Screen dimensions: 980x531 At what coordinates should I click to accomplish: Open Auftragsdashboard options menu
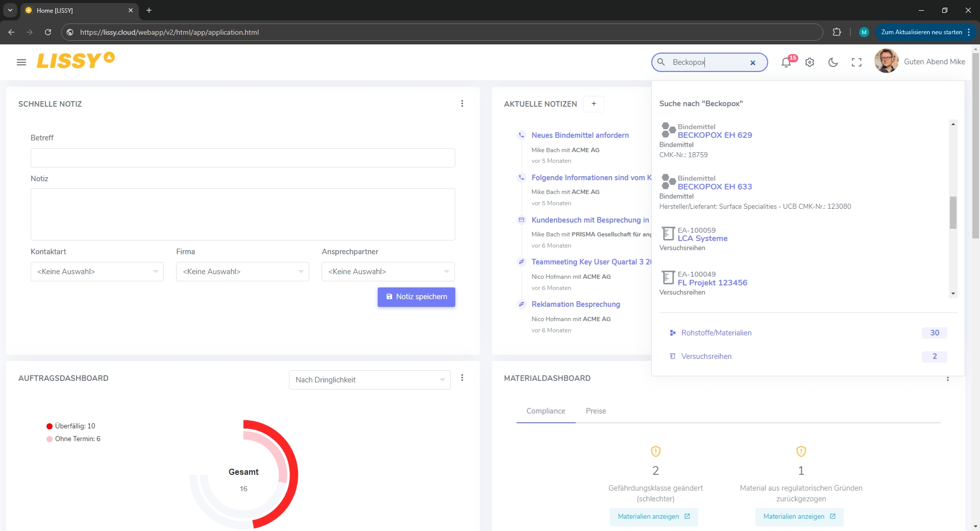point(462,378)
